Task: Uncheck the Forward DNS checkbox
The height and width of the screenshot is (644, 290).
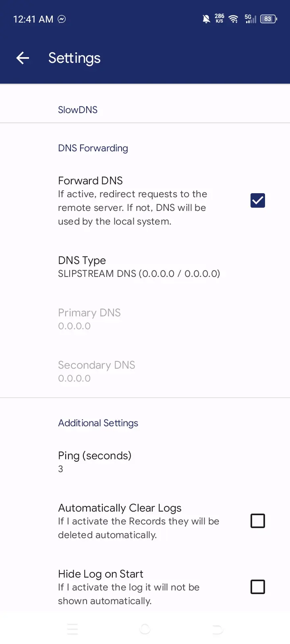Action: [x=258, y=200]
